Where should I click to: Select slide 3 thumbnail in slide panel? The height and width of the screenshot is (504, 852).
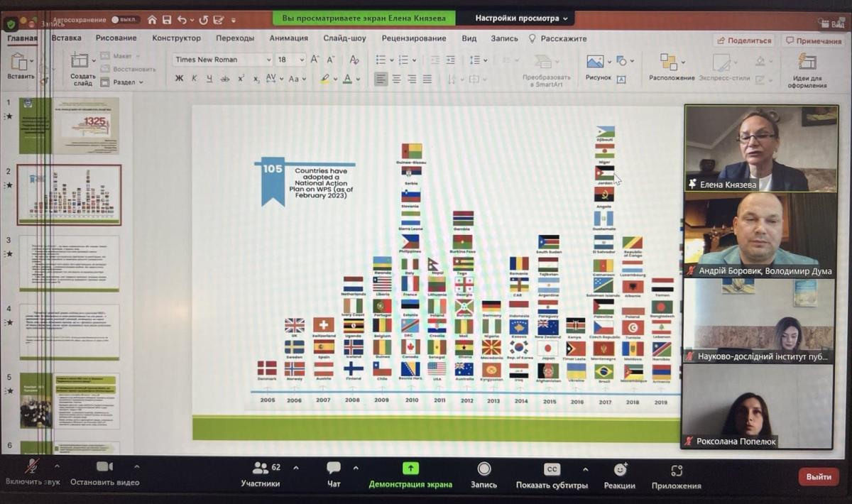[x=69, y=263]
